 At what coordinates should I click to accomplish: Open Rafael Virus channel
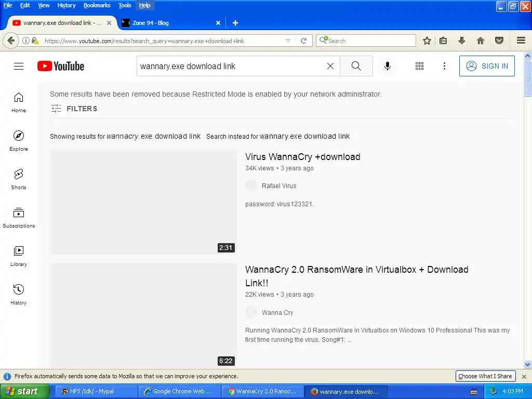(279, 186)
